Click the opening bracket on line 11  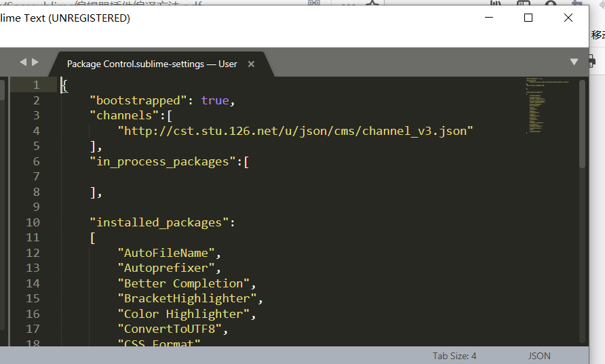coord(93,238)
